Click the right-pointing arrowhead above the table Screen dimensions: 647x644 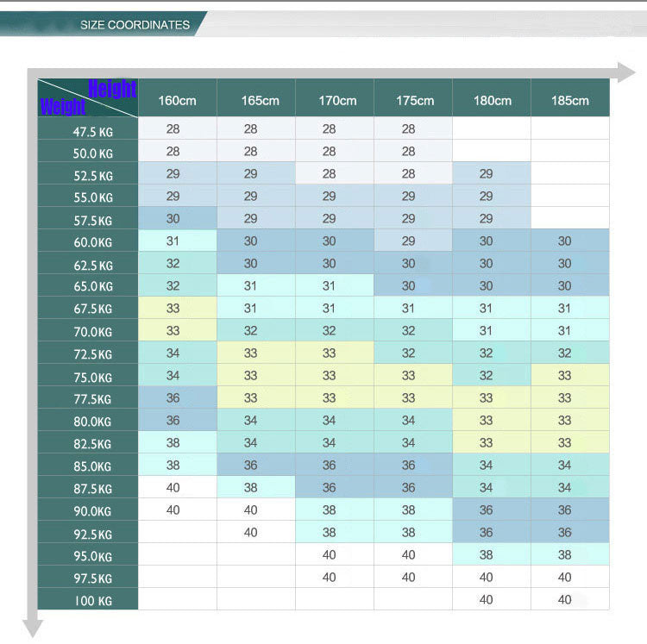click(x=625, y=72)
